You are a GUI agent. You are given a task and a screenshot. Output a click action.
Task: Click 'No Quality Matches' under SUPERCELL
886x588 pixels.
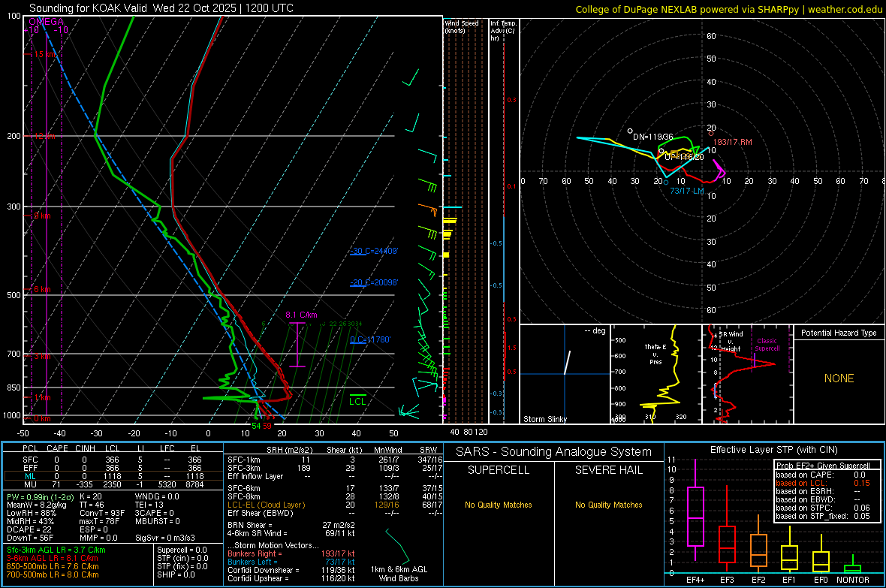click(499, 505)
